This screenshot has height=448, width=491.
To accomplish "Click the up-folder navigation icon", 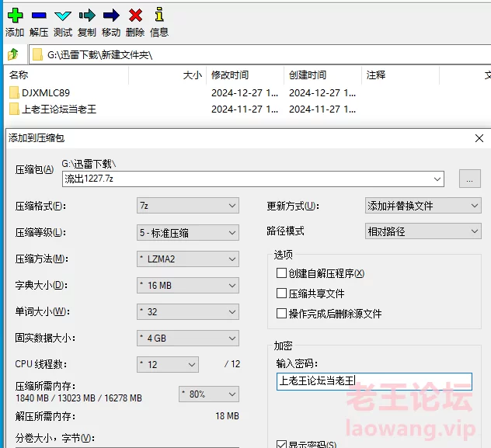I will click(x=13, y=54).
